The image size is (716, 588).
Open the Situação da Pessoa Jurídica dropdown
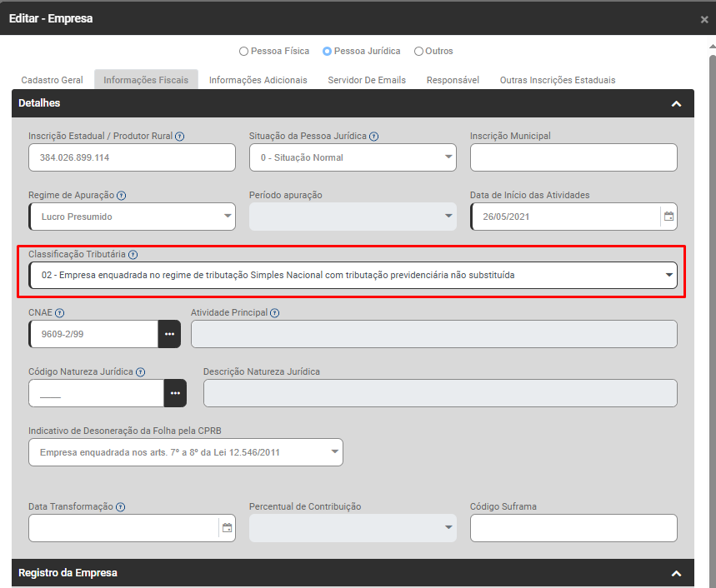pos(353,157)
